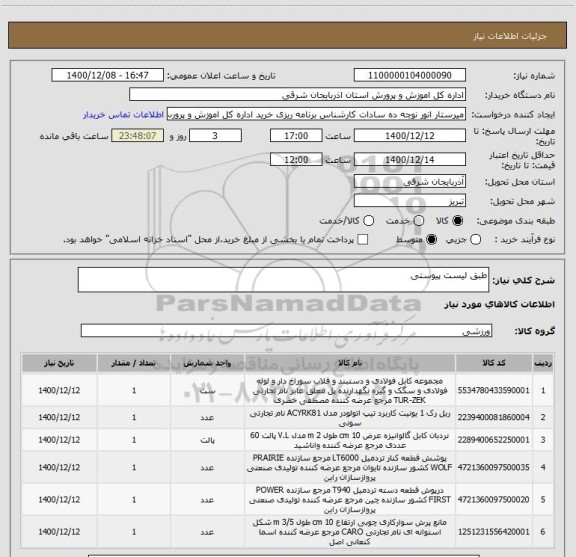Click the announcement date field 1400/12/08 - 16:47
576x557 pixels.
pyautogui.click(x=108, y=75)
